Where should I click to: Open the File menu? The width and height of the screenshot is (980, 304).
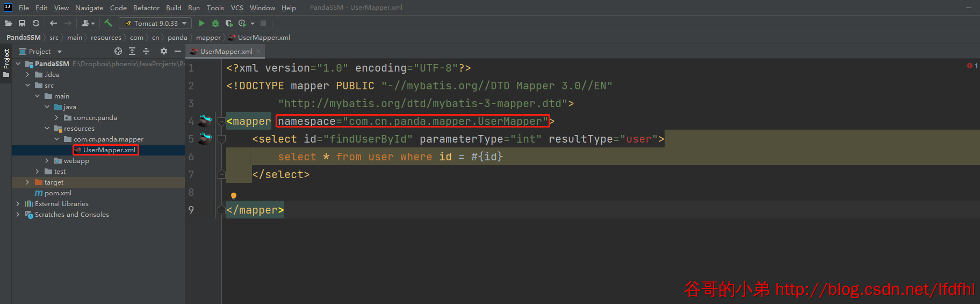pyautogui.click(x=24, y=8)
